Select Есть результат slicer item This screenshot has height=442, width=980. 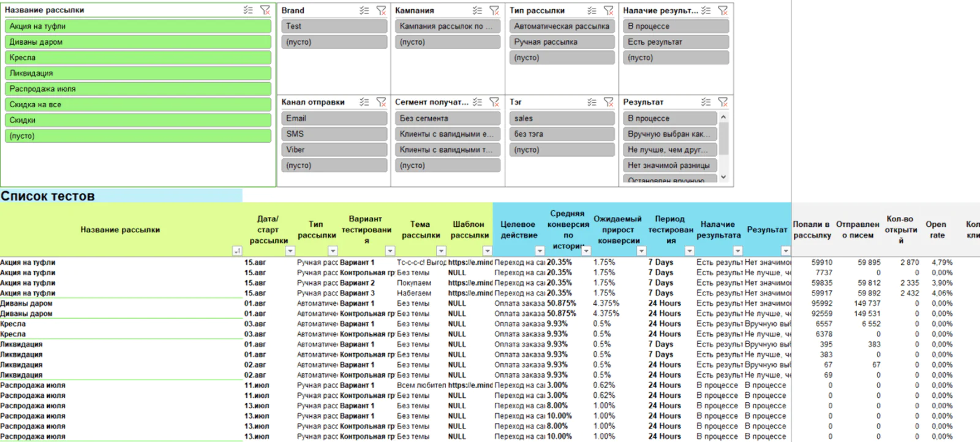click(676, 42)
